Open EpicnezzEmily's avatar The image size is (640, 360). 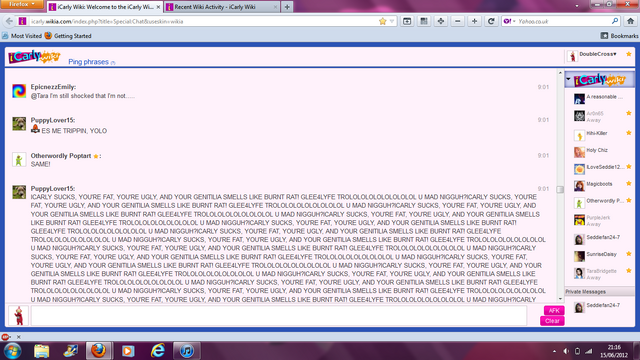click(x=19, y=91)
